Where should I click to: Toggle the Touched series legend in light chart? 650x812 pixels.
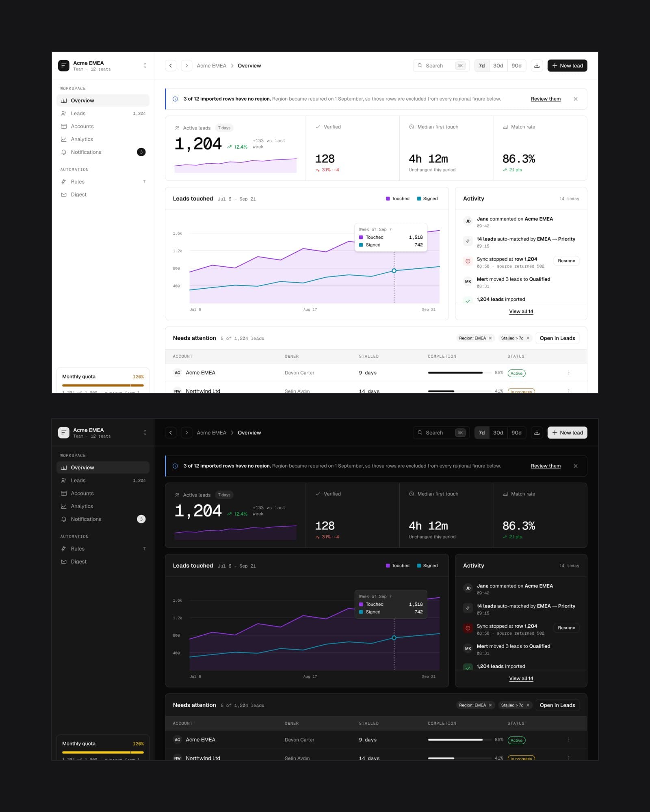(398, 199)
